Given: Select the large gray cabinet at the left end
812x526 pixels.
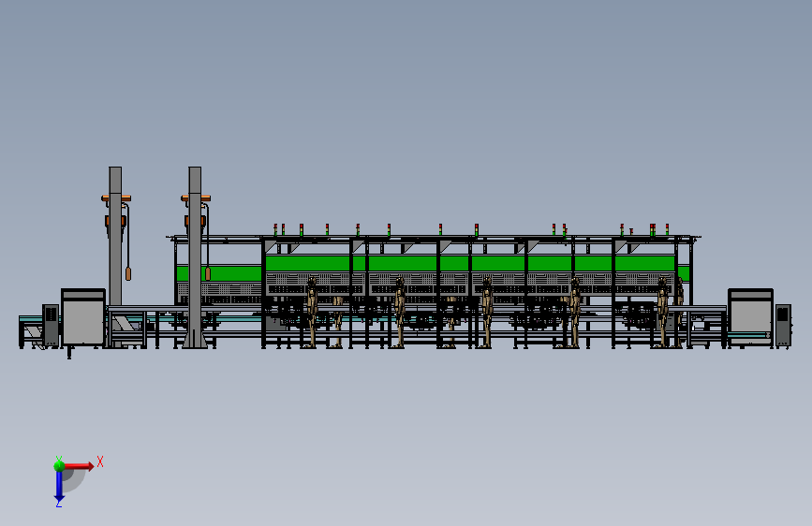Looking at the screenshot, I should coord(83,317).
